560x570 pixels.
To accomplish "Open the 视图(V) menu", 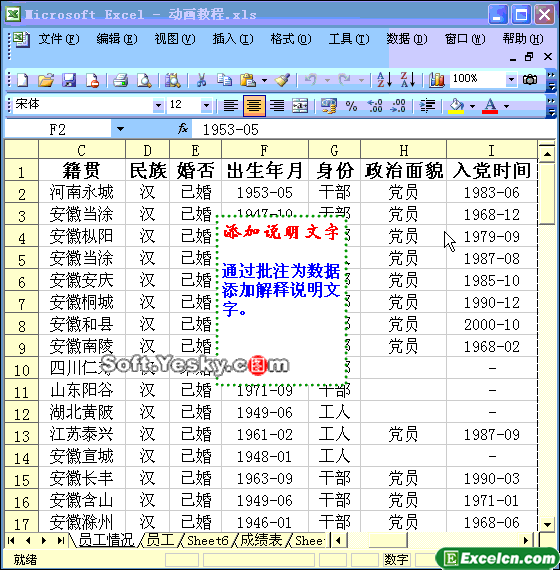I will [x=175, y=39].
